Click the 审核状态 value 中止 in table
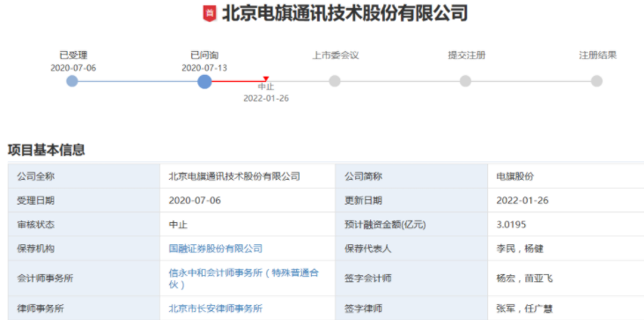The width and height of the screenshot is (644, 320). coord(178,225)
